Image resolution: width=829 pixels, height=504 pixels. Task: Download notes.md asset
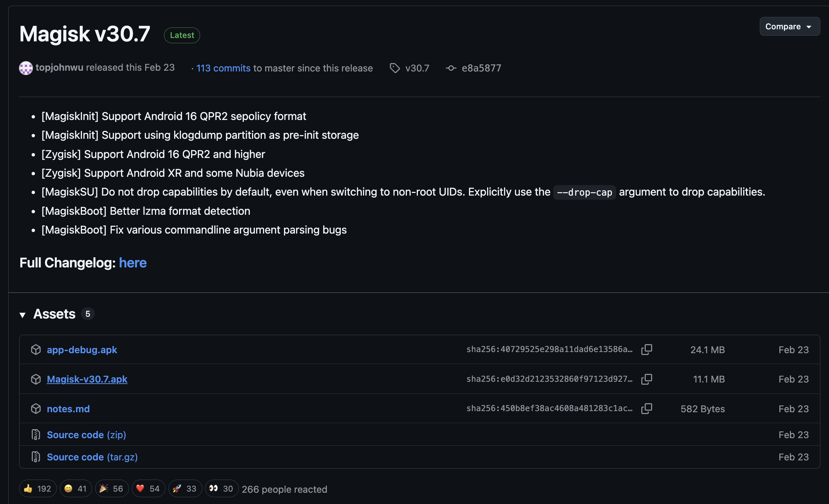(68, 409)
